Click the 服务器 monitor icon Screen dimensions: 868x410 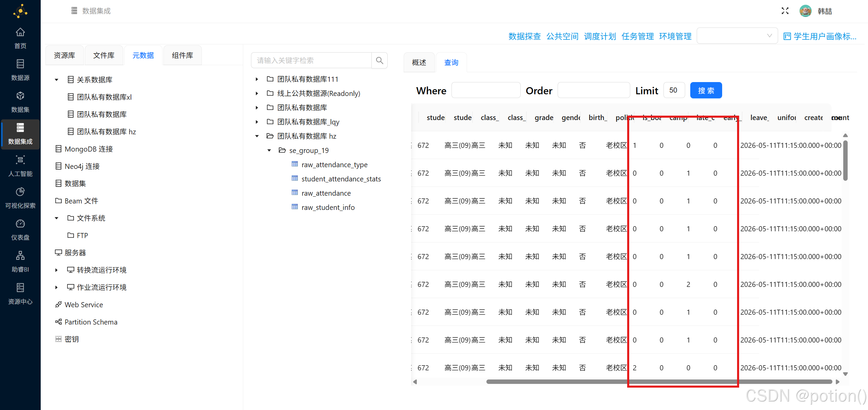tap(58, 253)
